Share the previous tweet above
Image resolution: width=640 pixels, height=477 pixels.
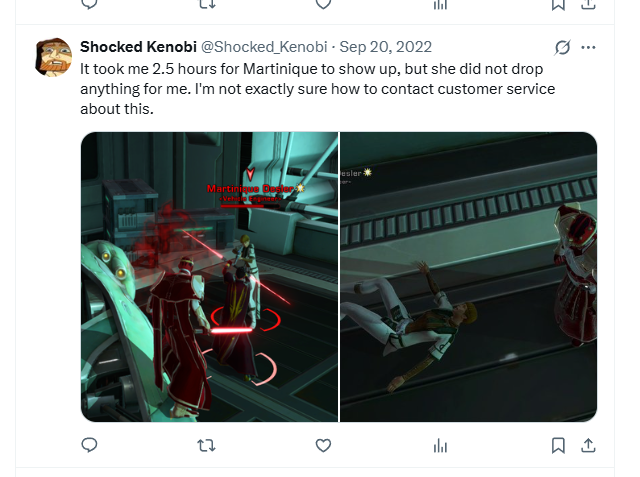(x=588, y=4)
